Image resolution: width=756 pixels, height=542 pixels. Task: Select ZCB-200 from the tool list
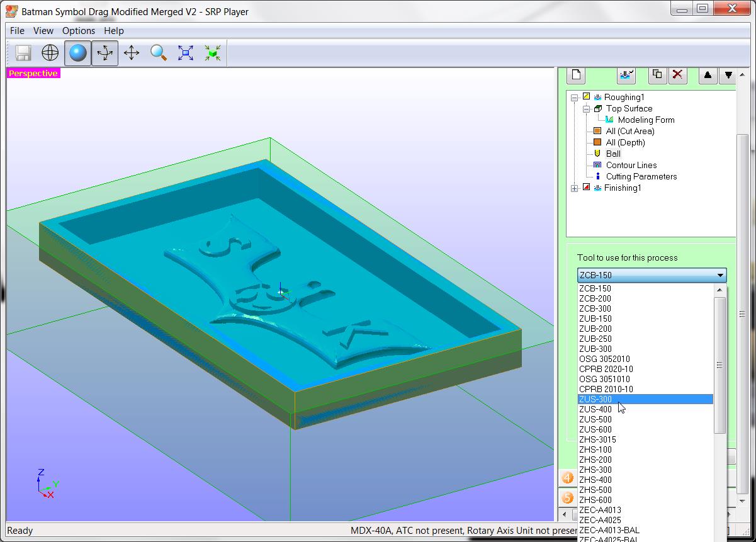pyautogui.click(x=646, y=298)
